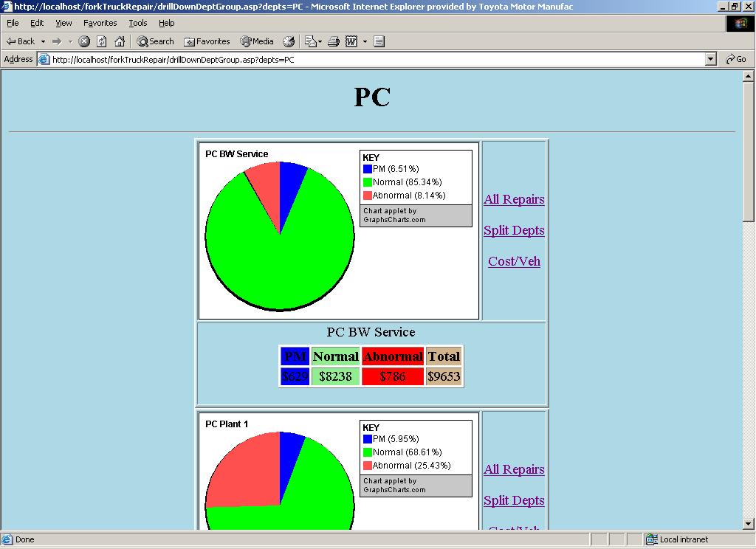This screenshot has width=756, height=549.
Task: Click the History icon in toolbar
Action: 289,41
